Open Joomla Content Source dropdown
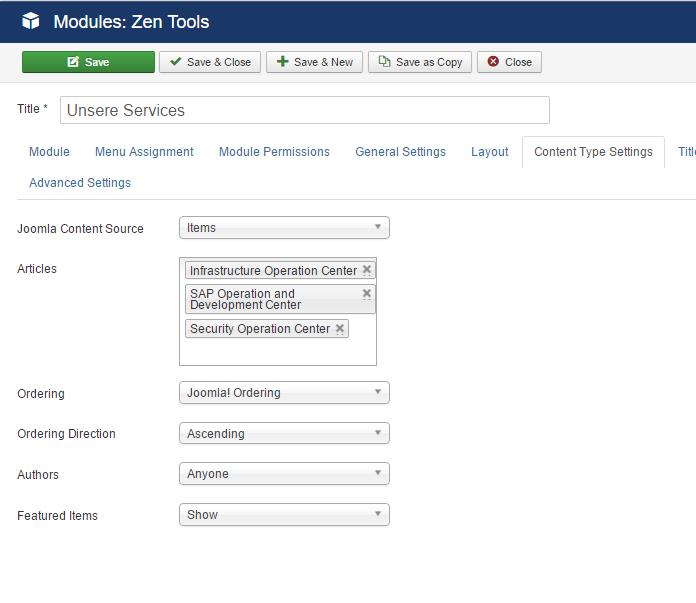 [285, 228]
